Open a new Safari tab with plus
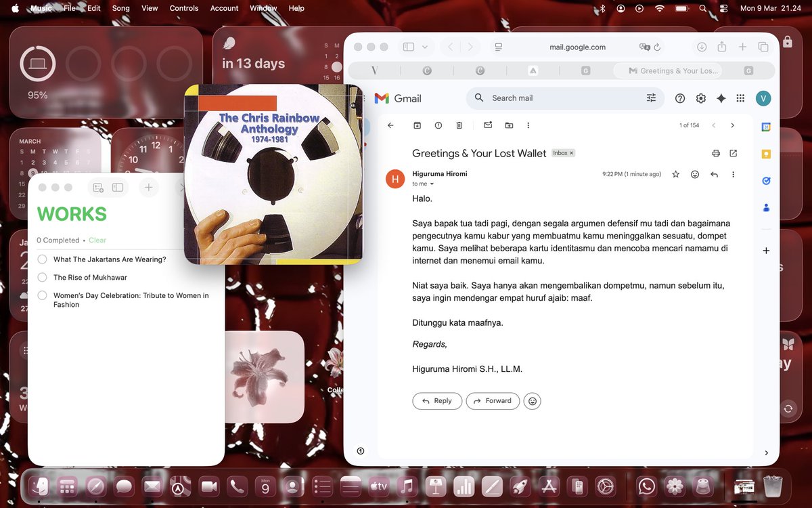This screenshot has height=508, width=812. (743, 47)
